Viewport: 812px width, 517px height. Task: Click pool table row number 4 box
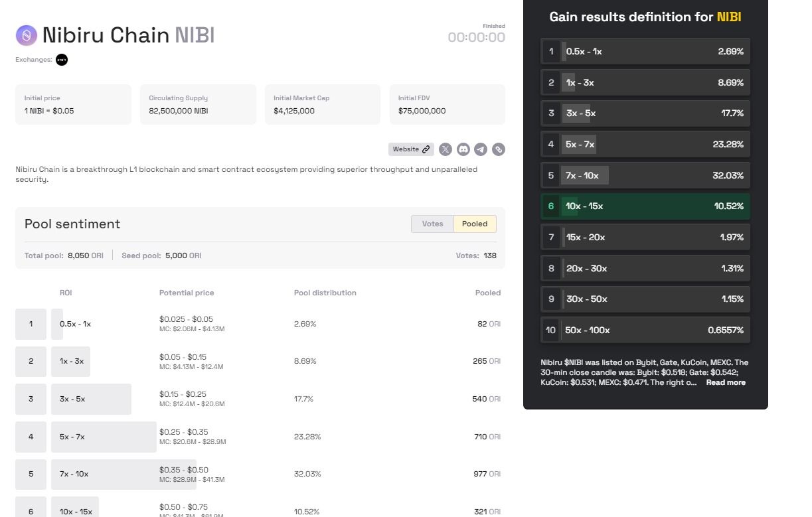pyautogui.click(x=31, y=437)
